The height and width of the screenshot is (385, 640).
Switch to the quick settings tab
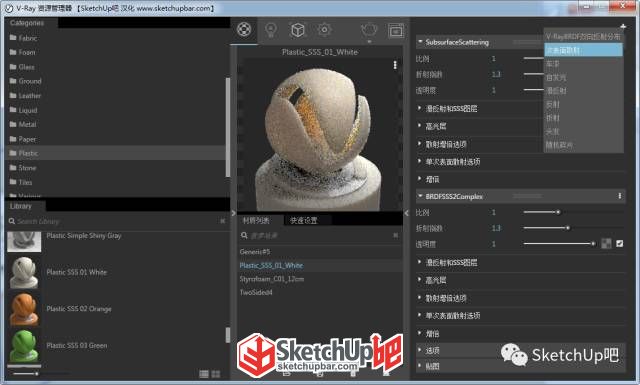[x=303, y=220]
